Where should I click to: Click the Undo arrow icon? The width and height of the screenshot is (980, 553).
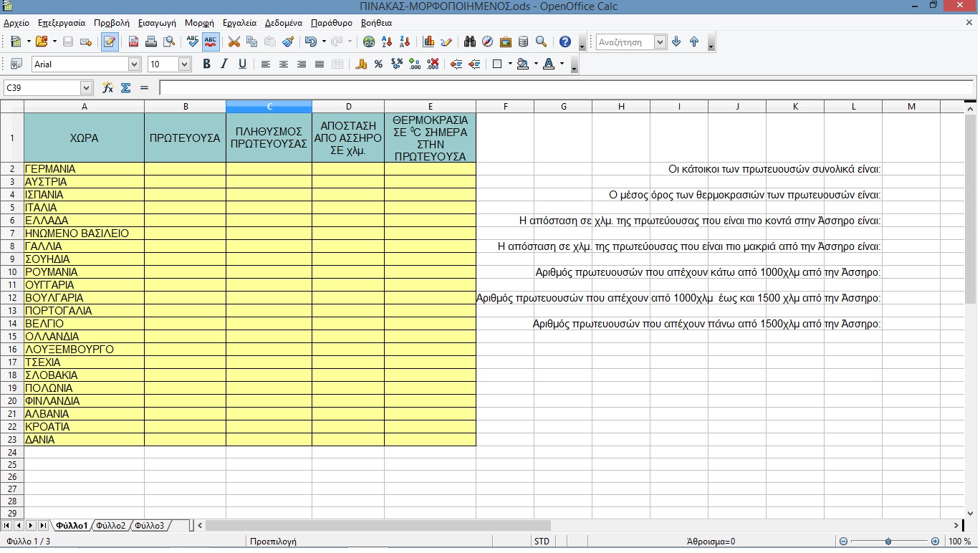(x=310, y=42)
